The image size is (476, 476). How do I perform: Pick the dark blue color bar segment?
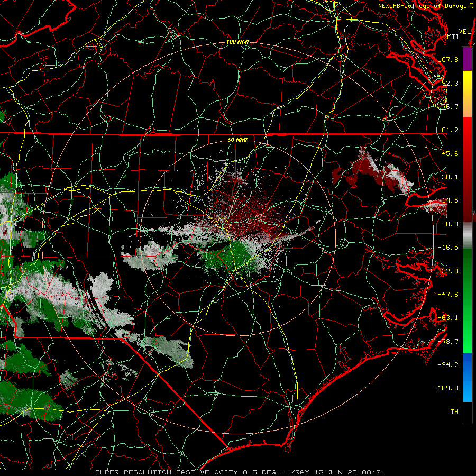pyautogui.click(x=467, y=364)
